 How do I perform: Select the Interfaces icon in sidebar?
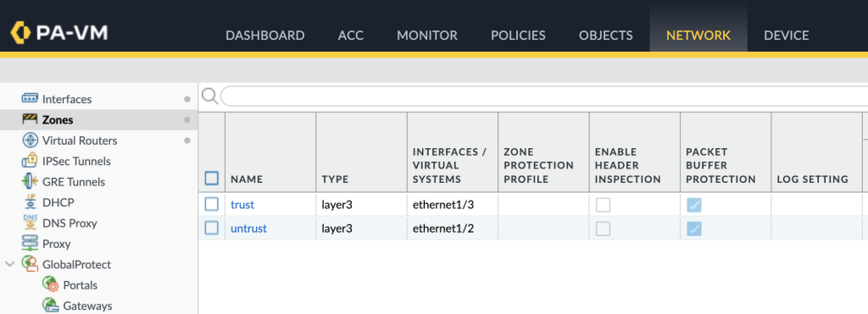(x=30, y=98)
